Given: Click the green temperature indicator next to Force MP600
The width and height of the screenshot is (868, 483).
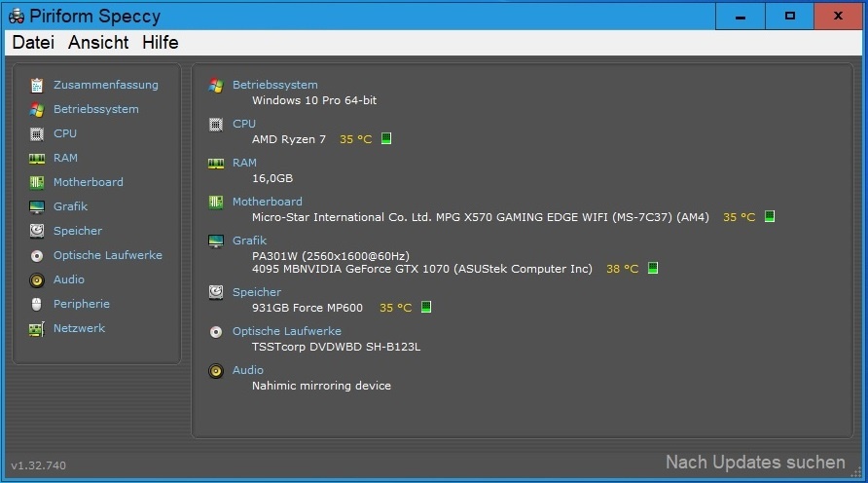Looking at the screenshot, I should [425, 307].
